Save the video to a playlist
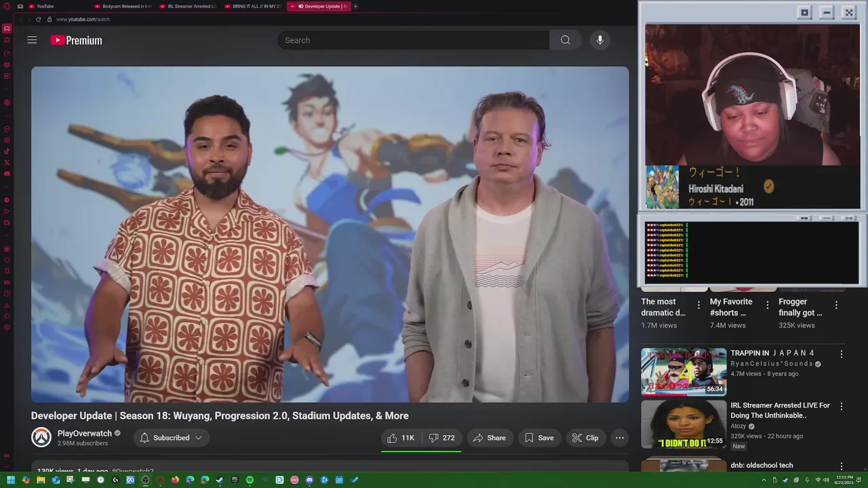Image resolution: width=868 pixels, height=488 pixels. pos(539,438)
